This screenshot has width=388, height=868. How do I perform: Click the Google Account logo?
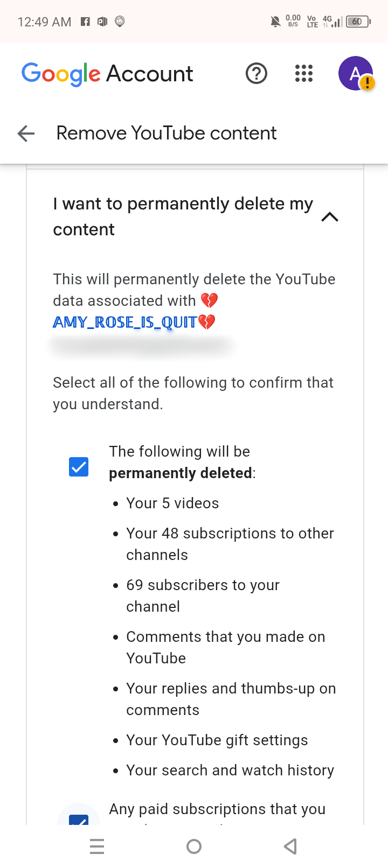pyautogui.click(x=107, y=74)
